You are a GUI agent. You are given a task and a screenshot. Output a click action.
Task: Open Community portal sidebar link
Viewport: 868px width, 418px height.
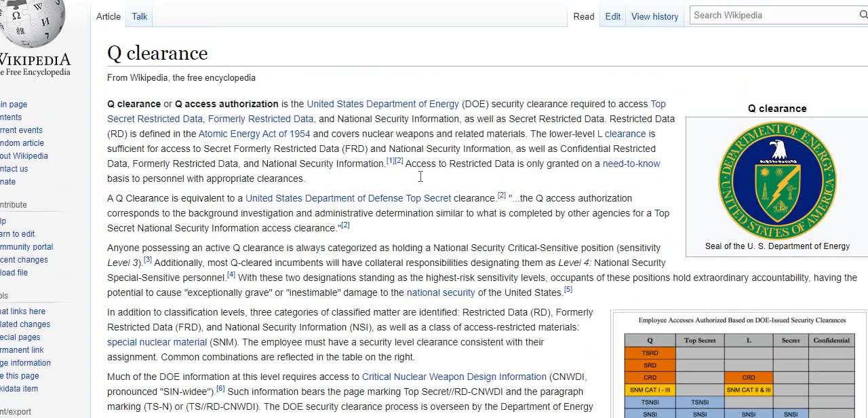click(x=26, y=247)
